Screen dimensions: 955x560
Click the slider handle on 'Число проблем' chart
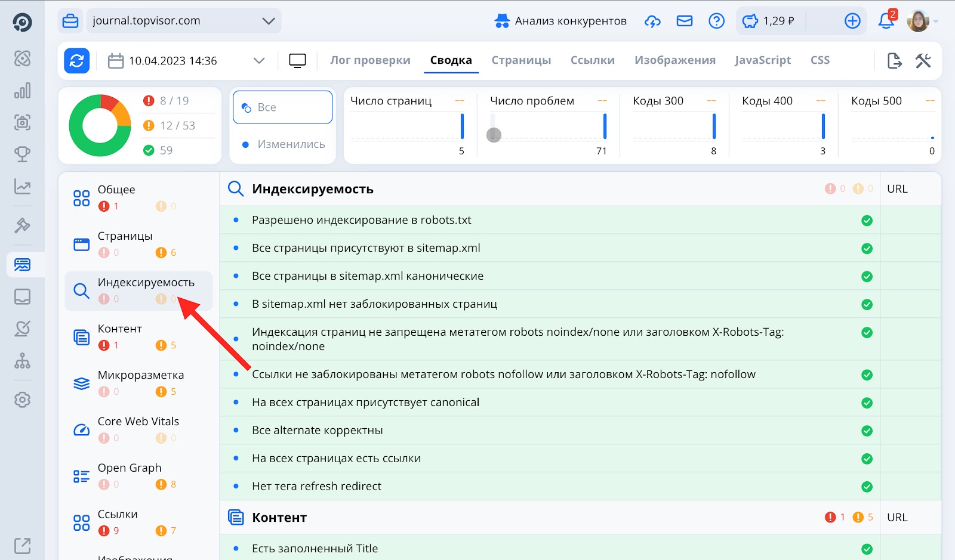point(494,135)
